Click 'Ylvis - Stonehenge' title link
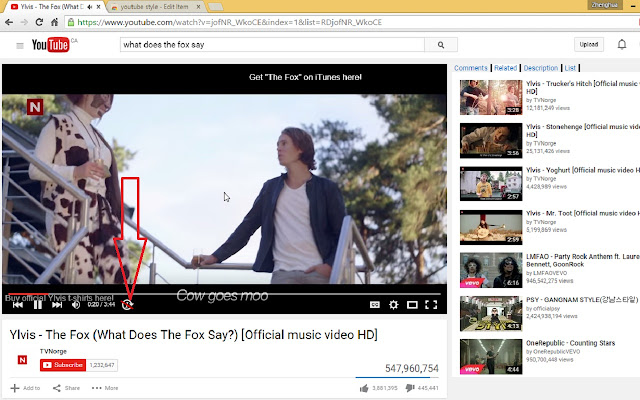Screen dimensions: 640x400 pos(583,131)
